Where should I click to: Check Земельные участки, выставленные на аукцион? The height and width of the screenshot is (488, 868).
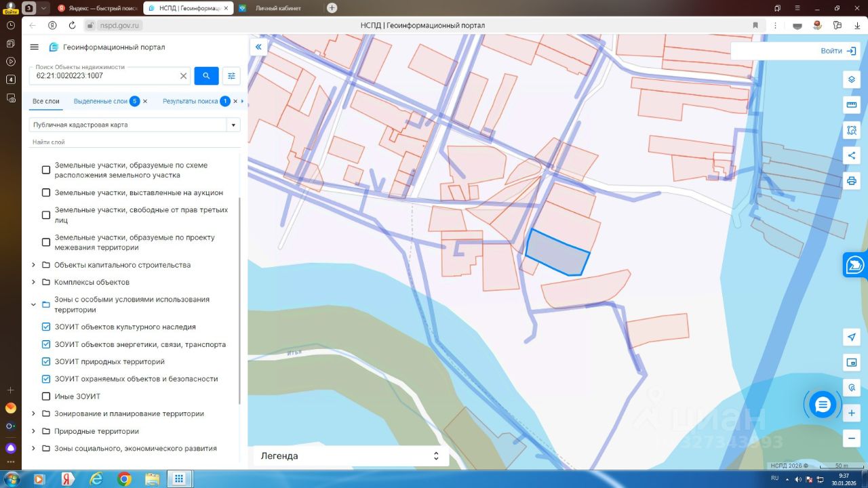(46, 192)
